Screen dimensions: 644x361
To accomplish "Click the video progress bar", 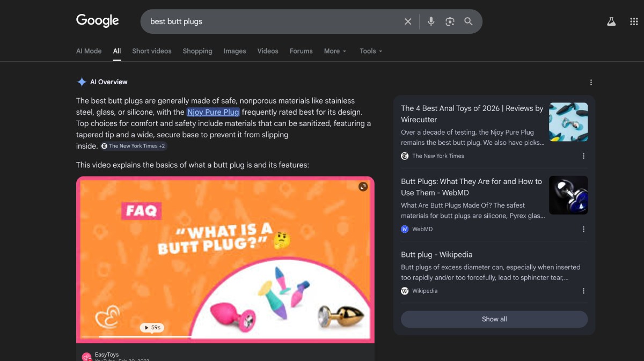I will coord(225,337).
